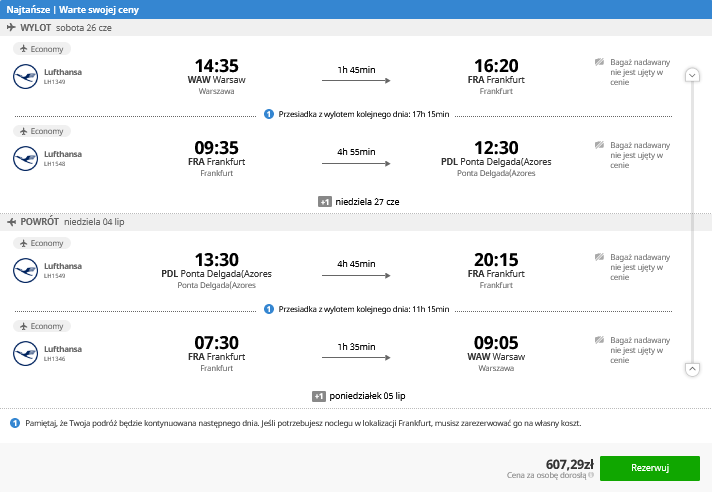Click the 09:35 departure time from Frankfurt
Screen dimensions: 712x492
tap(217, 148)
